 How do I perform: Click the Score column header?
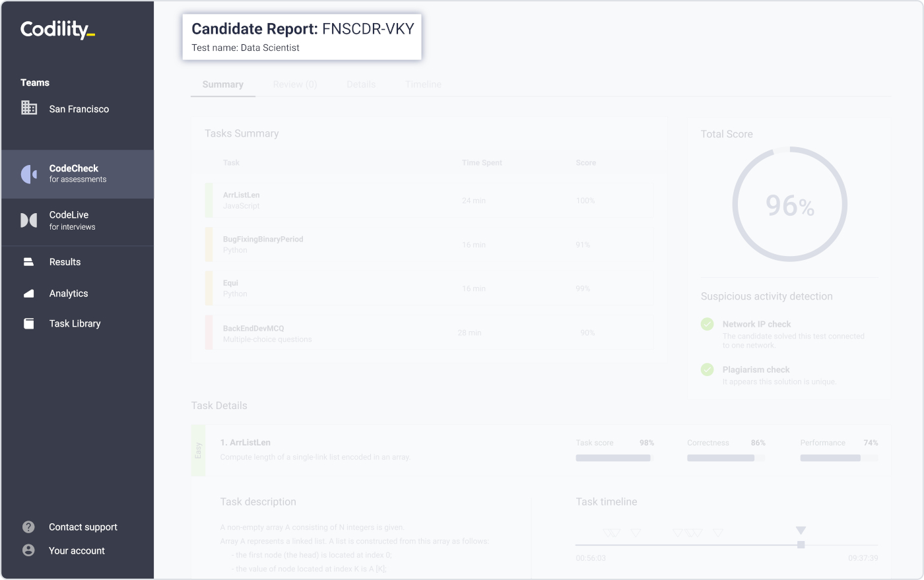coord(585,163)
